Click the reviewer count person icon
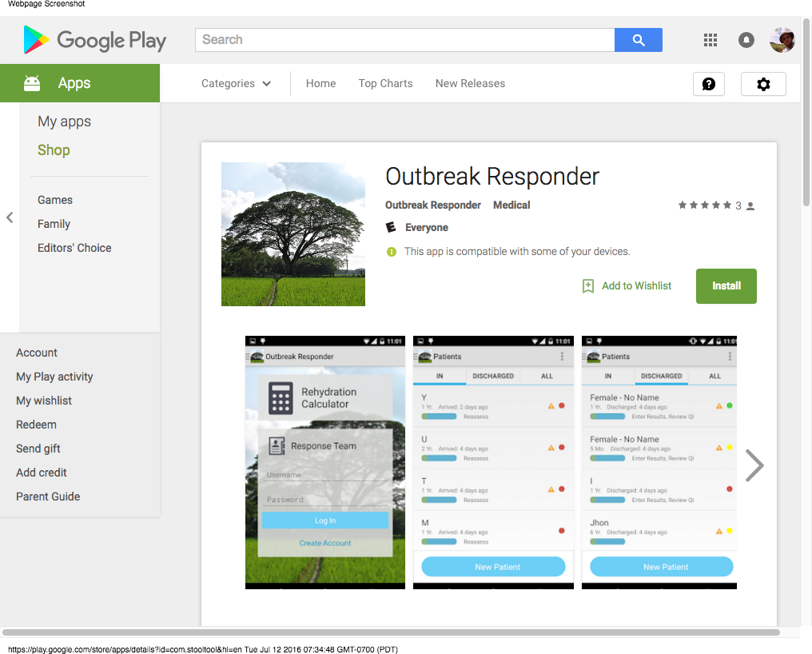Viewport: 812px width, 654px height. point(750,206)
